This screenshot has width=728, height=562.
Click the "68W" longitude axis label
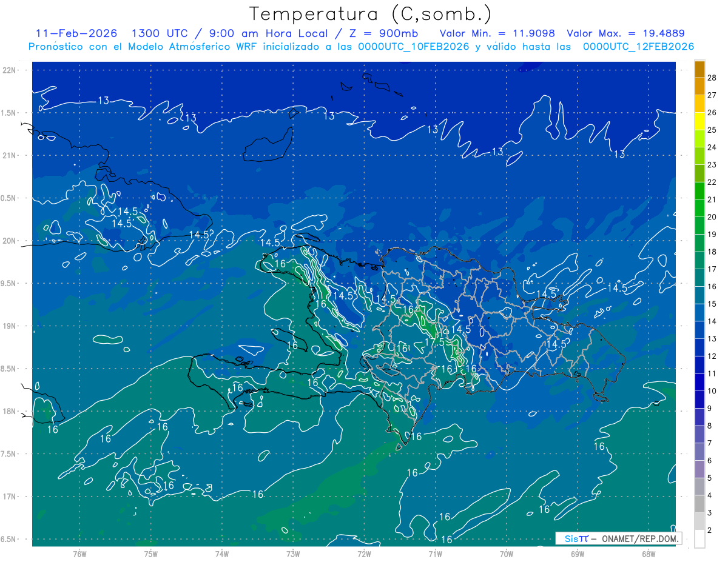(x=649, y=554)
